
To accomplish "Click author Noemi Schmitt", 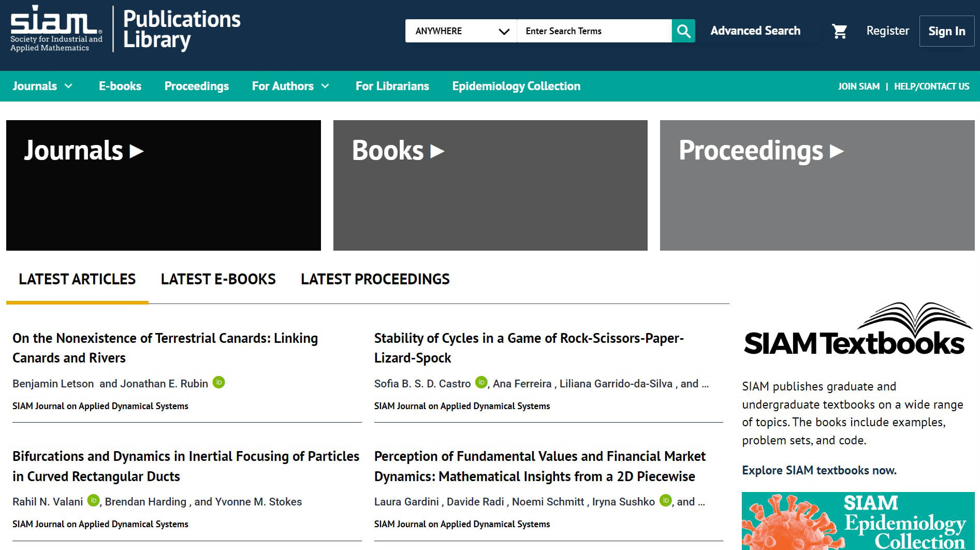I will 548,502.
